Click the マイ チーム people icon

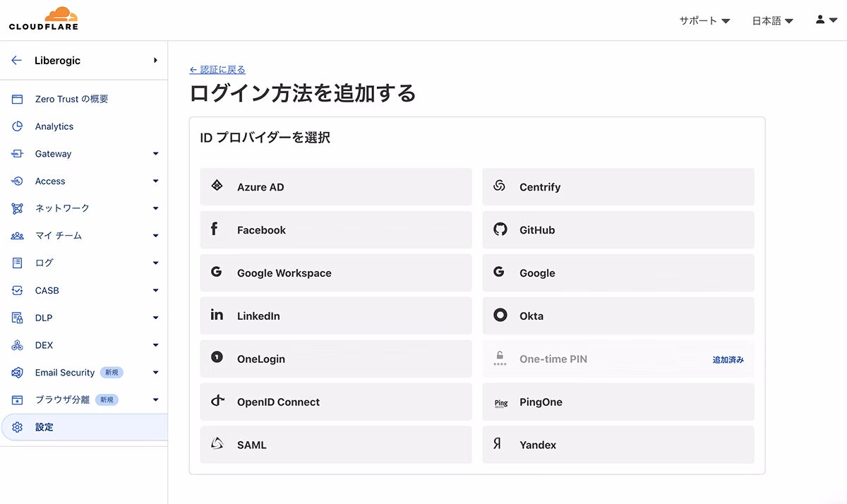point(18,236)
